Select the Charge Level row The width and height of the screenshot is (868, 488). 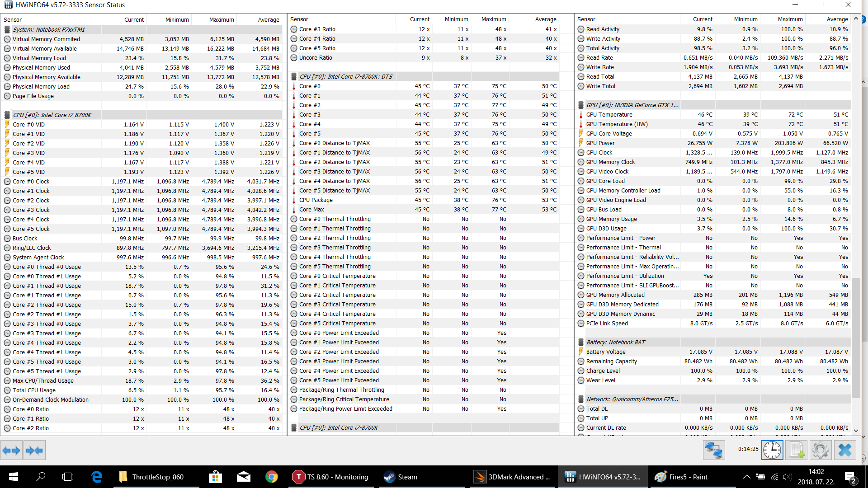[714, 371]
